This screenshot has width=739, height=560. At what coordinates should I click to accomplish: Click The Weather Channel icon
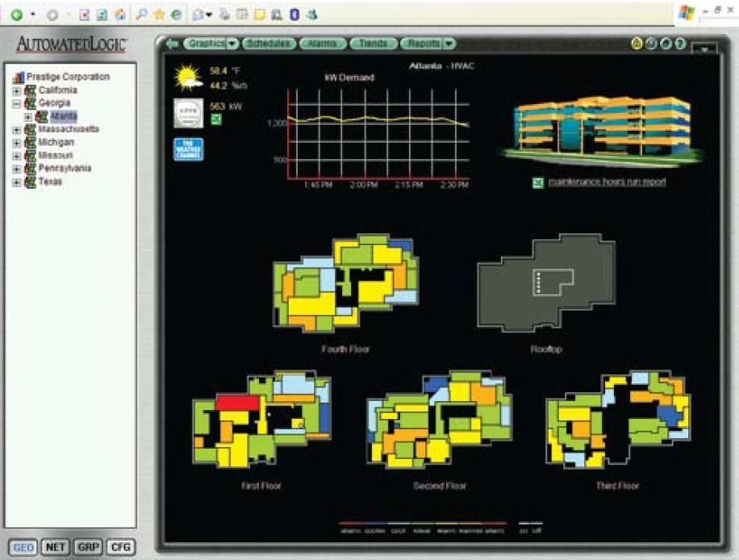(x=188, y=149)
